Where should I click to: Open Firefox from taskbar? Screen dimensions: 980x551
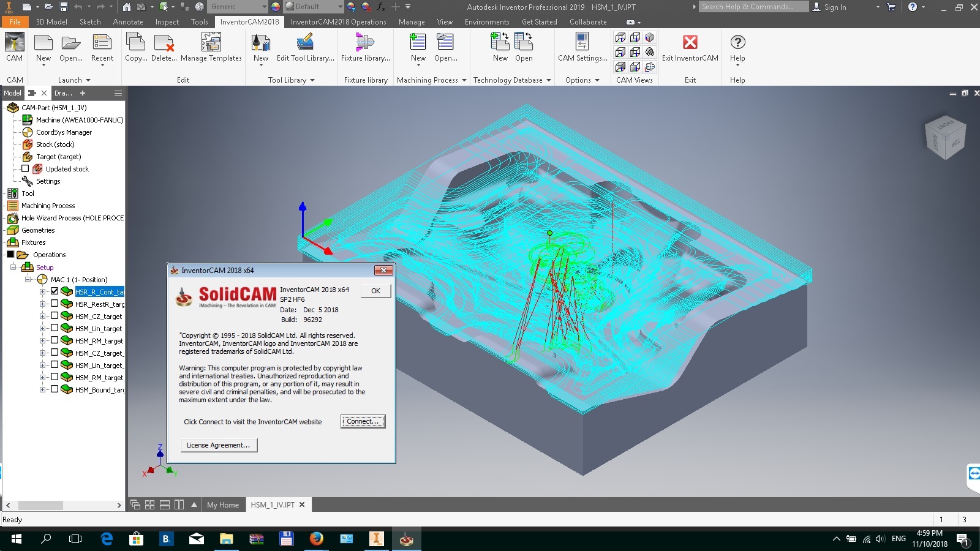316,539
